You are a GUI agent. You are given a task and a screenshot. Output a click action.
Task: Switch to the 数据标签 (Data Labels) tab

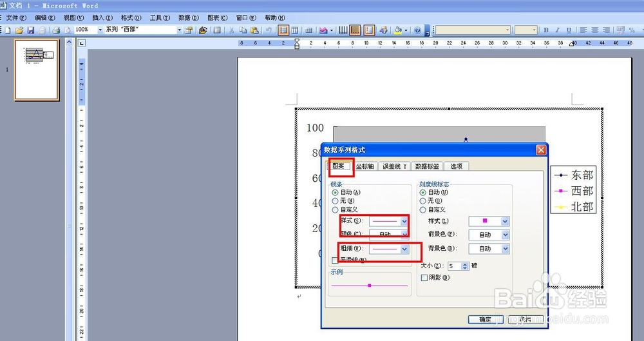click(427, 166)
